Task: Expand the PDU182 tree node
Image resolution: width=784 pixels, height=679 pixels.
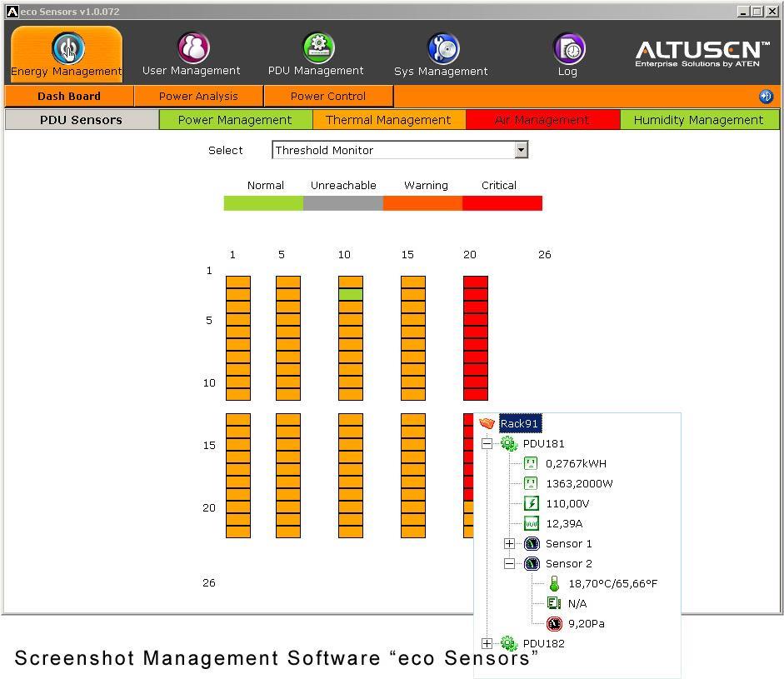Action: tap(487, 644)
